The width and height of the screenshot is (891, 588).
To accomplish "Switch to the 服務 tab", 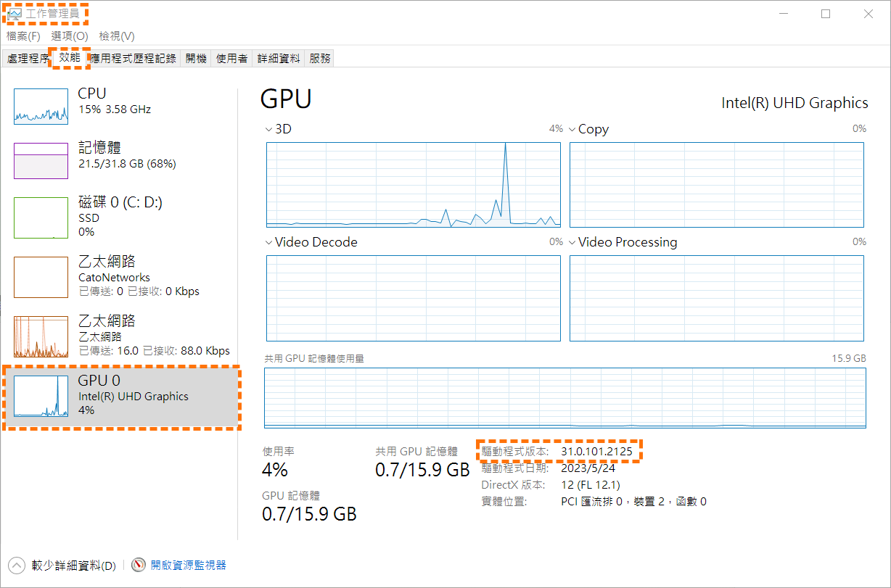I will (320, 59).
